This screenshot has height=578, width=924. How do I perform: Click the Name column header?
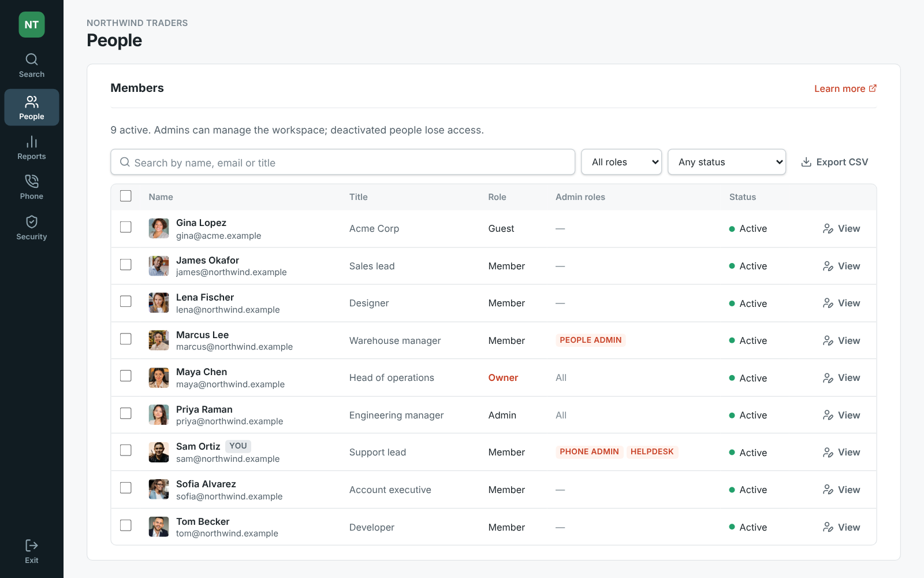point(161,197)
